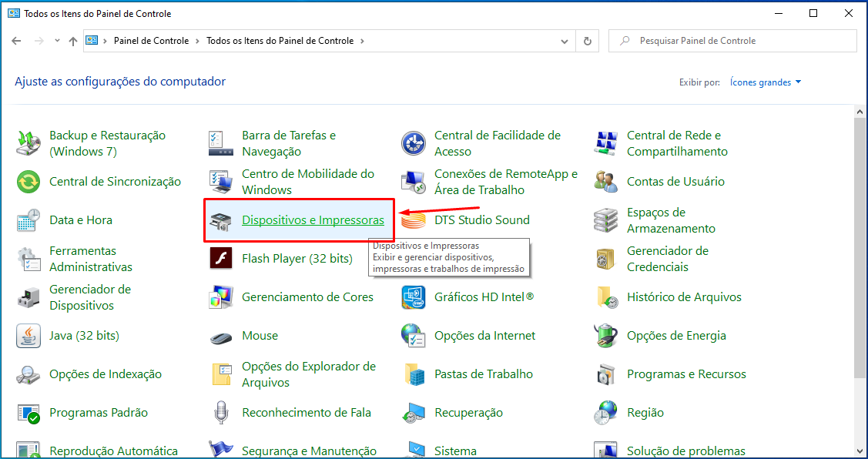The height and width of the screenshot is (459, 868).
Task: Open the Contas de Usuário link
Action: click(675, 182)
